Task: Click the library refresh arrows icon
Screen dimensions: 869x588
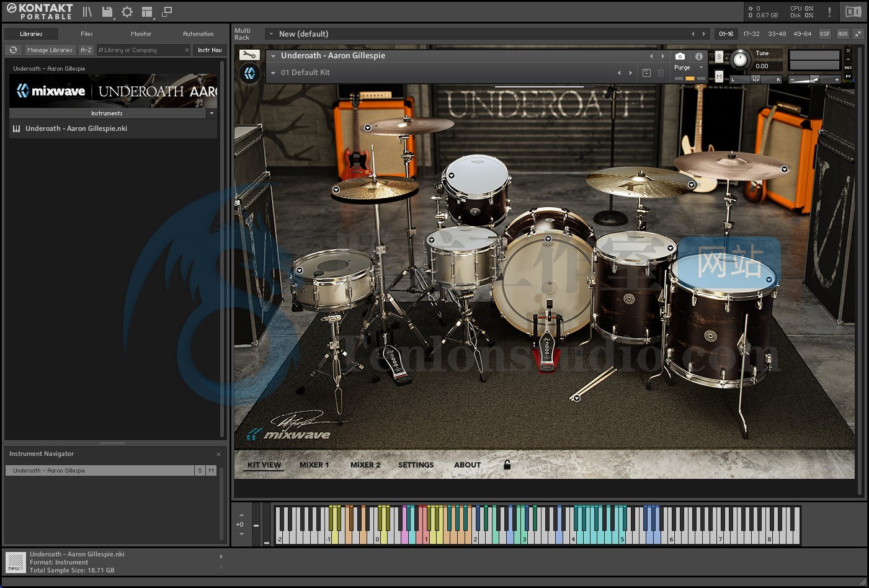Action: pos(13,50)
